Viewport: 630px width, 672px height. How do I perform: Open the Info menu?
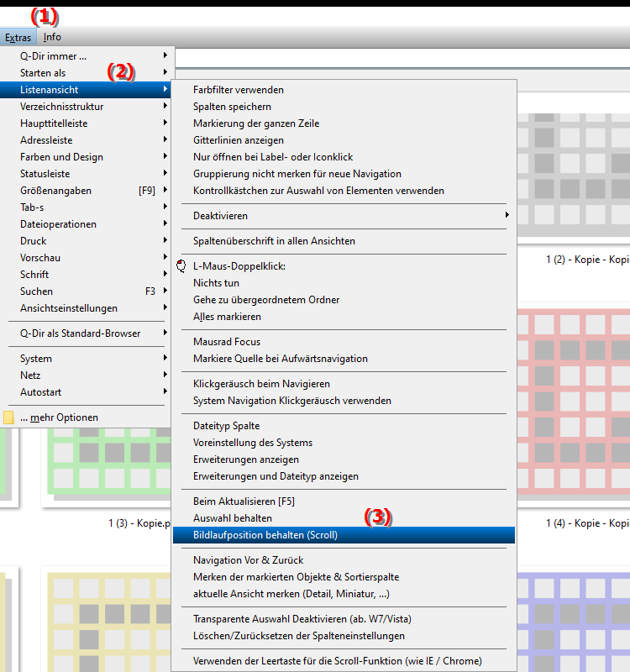click(52, 37)
